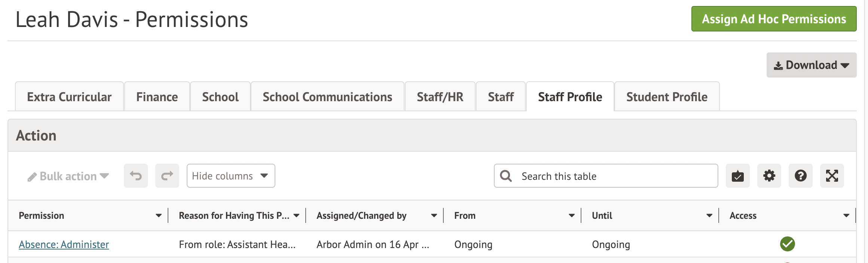Screen dimensions: 868x263
Task: Open the Until column sort arrow
Action: pos(709,216)
